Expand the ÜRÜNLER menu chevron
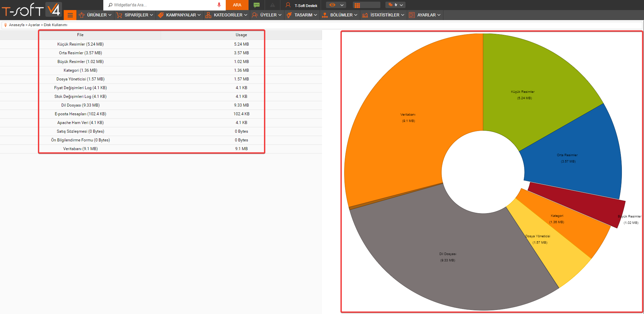Viewport: 644px width, 314px height. (x=110, y=15)
